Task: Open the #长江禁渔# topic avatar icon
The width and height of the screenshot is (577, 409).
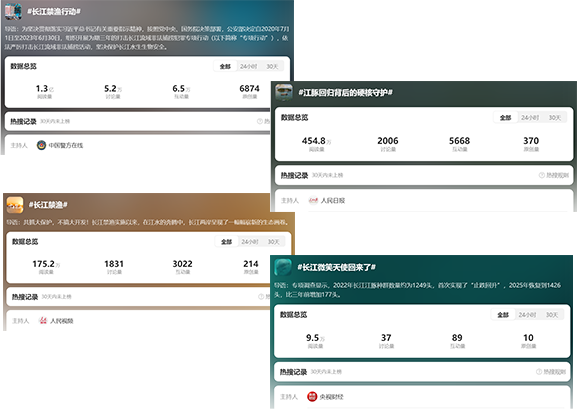Action: 15,205
